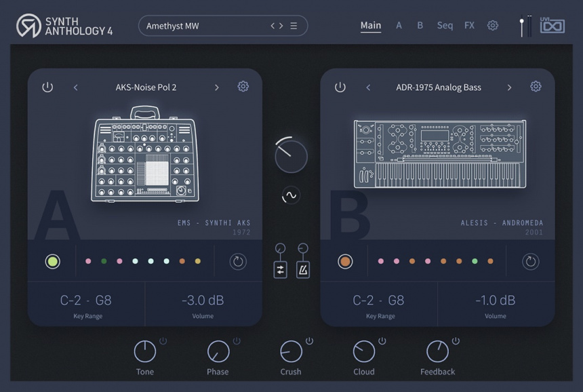583x392 pixels.
Task: Open the ADR-1975 Analog Bass sound selector
Action: 439,87
